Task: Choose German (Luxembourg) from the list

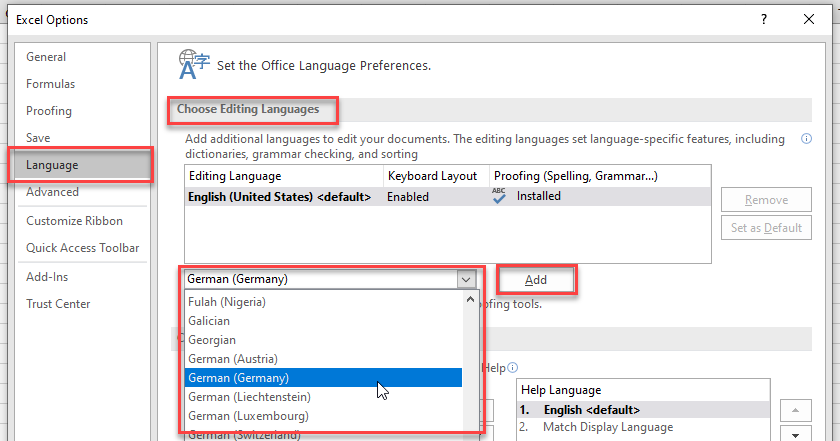Action: 323,416
